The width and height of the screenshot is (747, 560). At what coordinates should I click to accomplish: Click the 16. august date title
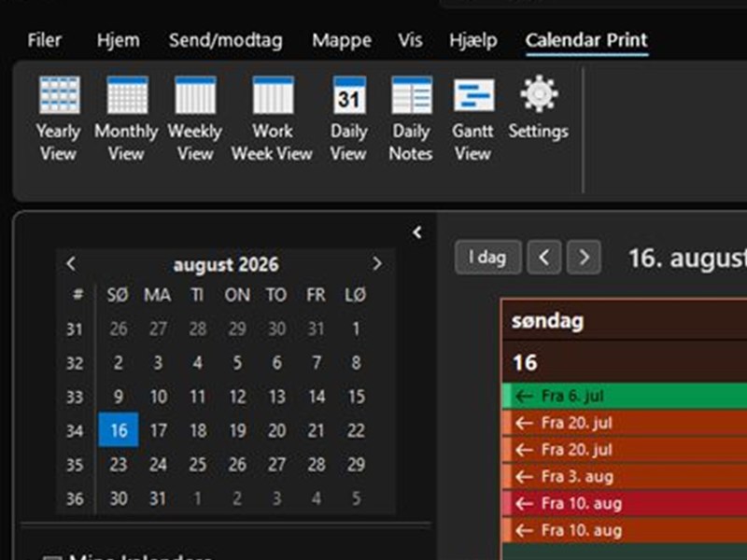click(x=687, y=259)
